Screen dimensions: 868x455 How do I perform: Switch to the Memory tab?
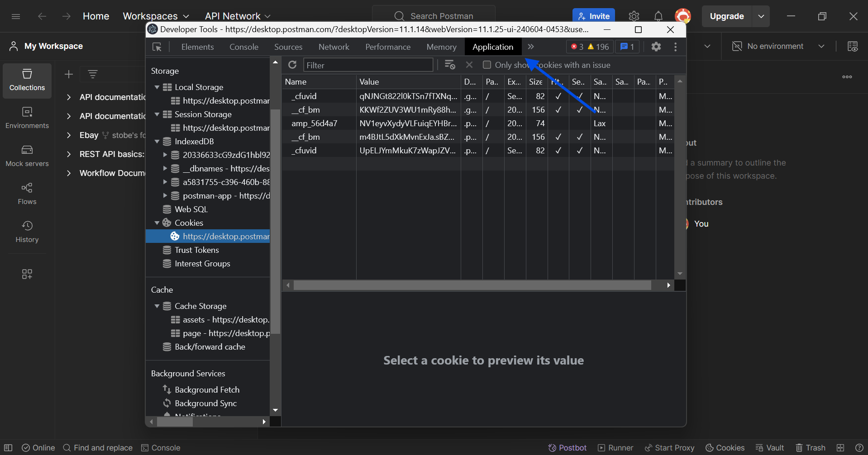click(441, 47)
